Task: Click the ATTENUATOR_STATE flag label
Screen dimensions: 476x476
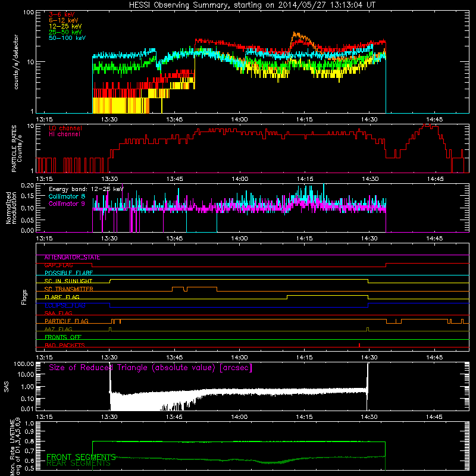Action: pyautogui.click(x=72, y=258)
